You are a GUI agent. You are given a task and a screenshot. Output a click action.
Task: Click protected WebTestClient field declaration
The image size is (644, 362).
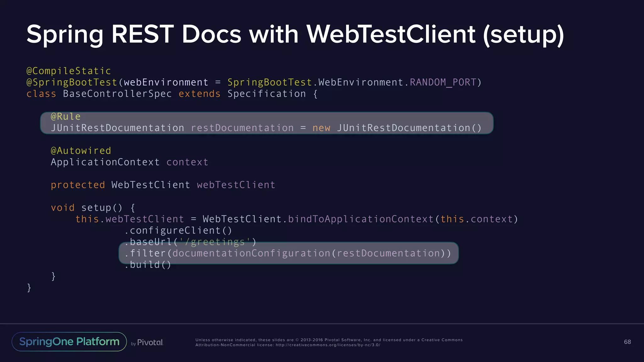[x=163, y=185]
